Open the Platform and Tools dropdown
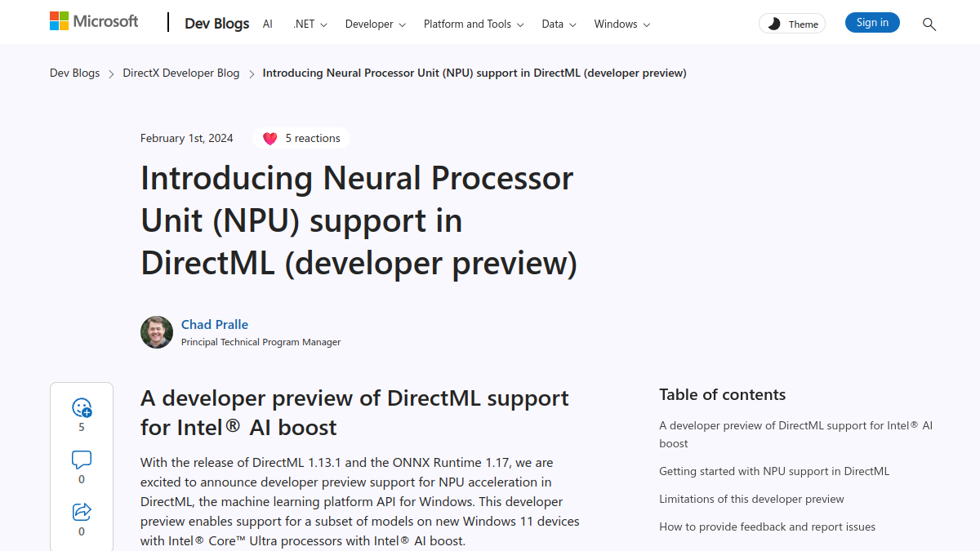Image resolution: width=980 pixels, height=551 pixels. [474, 24]
